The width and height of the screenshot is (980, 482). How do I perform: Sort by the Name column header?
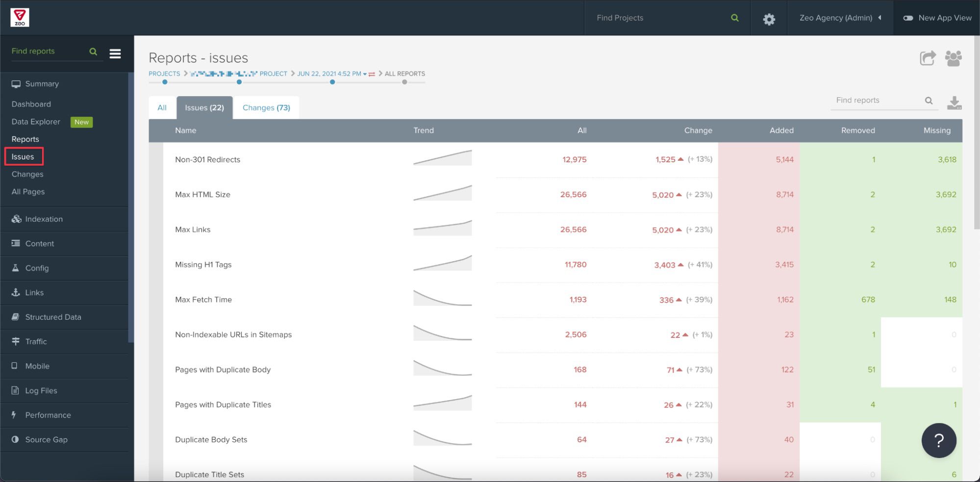click(x=186, y=130)
